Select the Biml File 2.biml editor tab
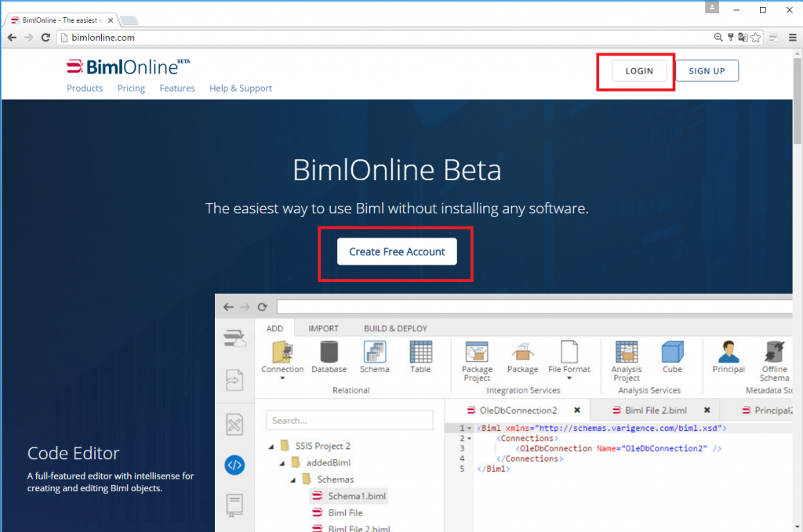 tap(655, 411)
